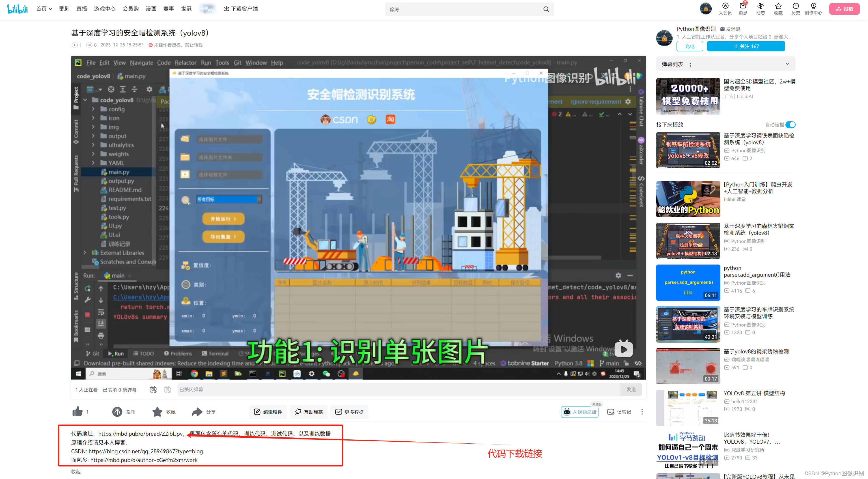Viewport: 868px width, 479px height.
Task: Open the CSDN blog link
Action: pyautogui.click(x=146, y=451)
